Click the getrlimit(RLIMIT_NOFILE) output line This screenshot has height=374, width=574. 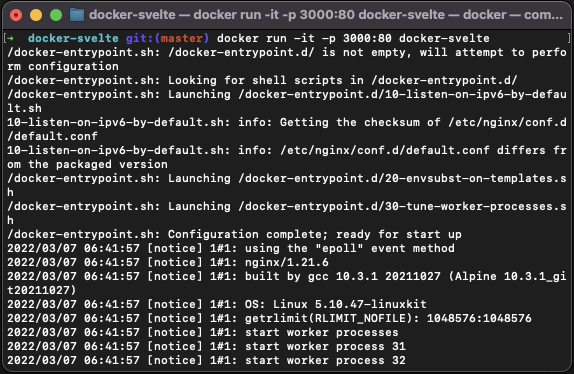(x=269, y=318)
